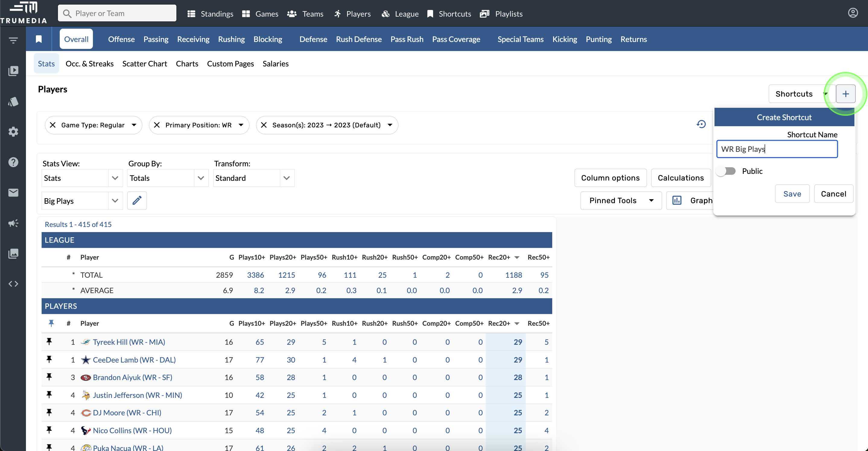The image size is (868, 451).
Task: Expand the Stats View dropdown
Action: [x=115, y=178]
